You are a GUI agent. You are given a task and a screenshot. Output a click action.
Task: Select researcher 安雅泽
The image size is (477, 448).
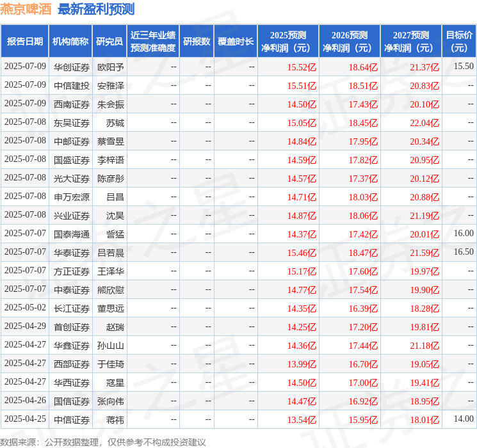click(x=111, y=86)
